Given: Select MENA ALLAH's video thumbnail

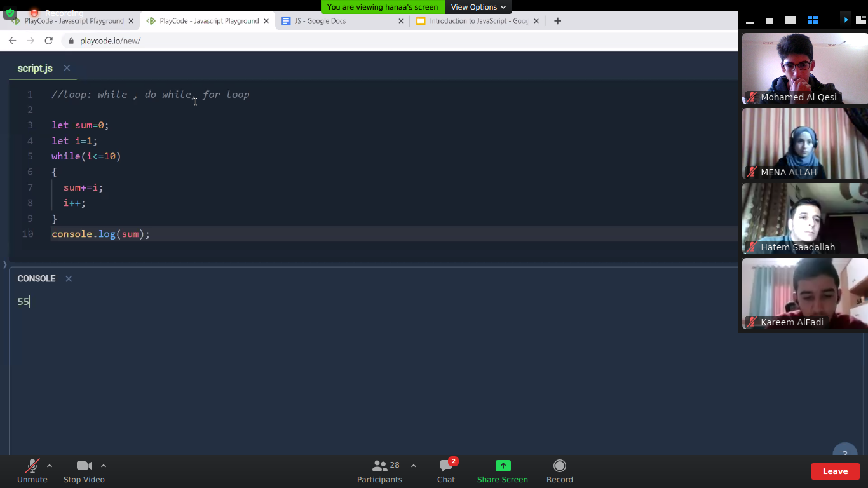Looking at the screenshot, I should point(804,144).
